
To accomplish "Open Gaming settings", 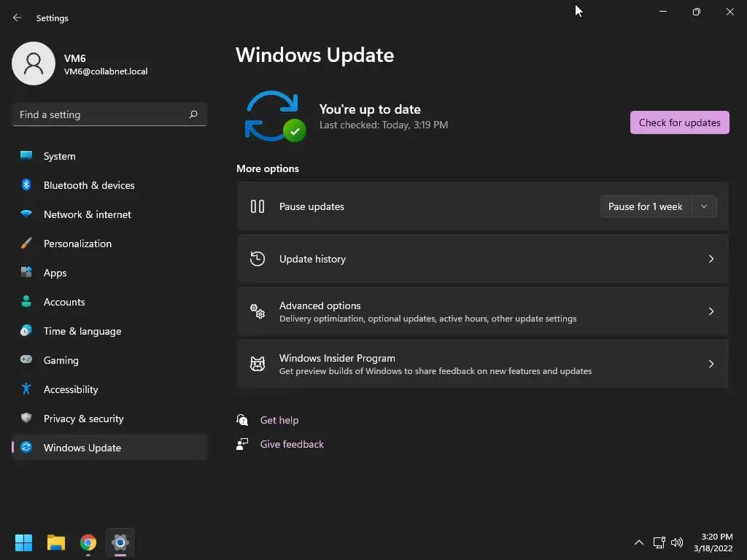I will click(x=109, y=360).
